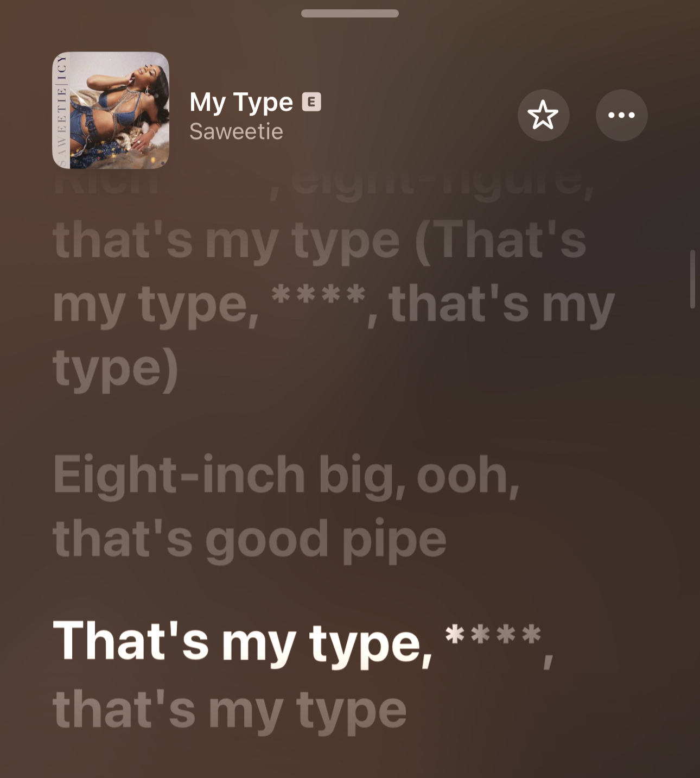The width and height of the screenshot is (700, 778).
Task: Tap the "that's good pipe" lyric line
Action: (250, 539)
